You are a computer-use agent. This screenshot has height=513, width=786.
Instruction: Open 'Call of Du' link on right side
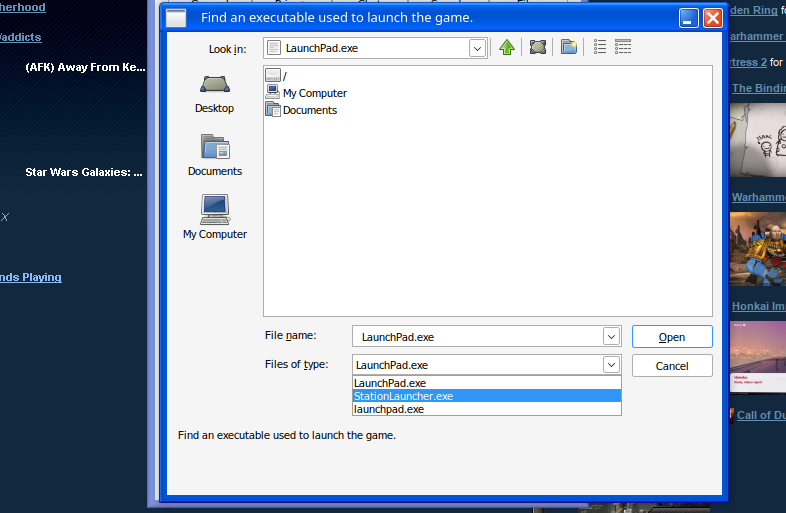click(x=761, y=415)
